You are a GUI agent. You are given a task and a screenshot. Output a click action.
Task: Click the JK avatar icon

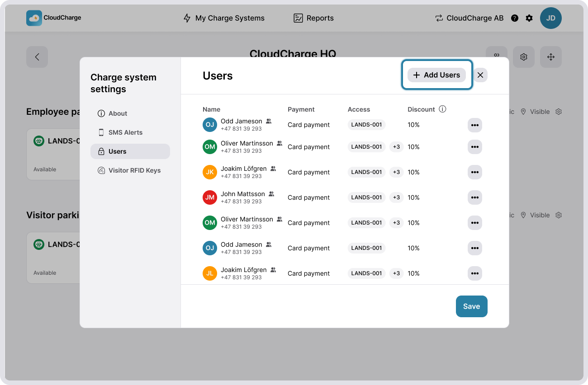pos(210,172)
